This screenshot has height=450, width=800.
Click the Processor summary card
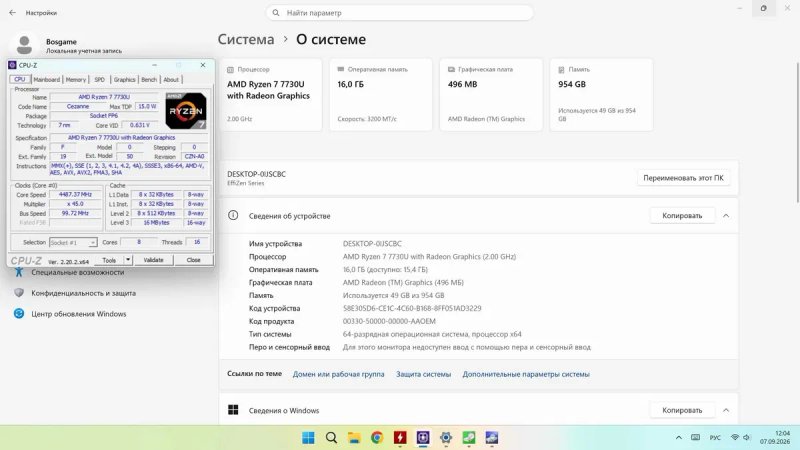[x=271, y=95]
